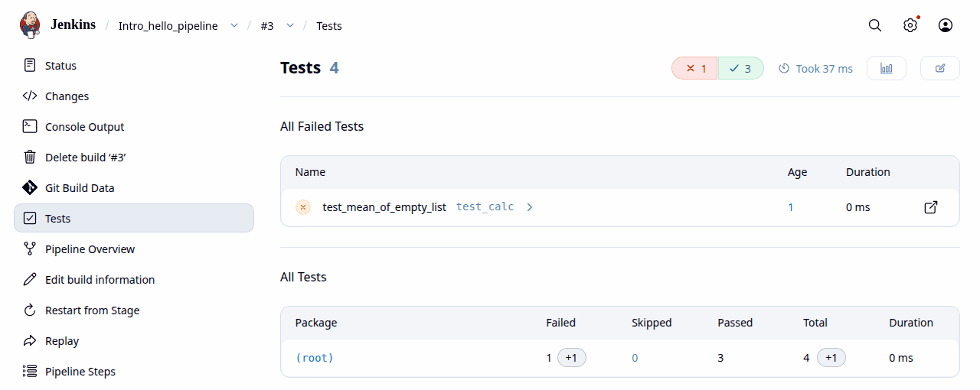
Task: Click the Age column header
Action: [x=797, y=172]
